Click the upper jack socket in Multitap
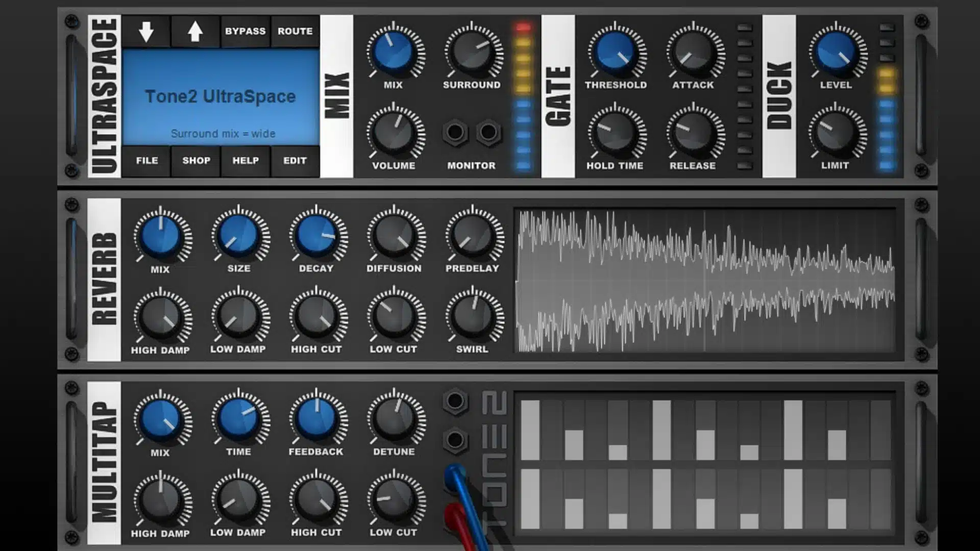Viewport: 980px width, 551px height. pos(455,401)
